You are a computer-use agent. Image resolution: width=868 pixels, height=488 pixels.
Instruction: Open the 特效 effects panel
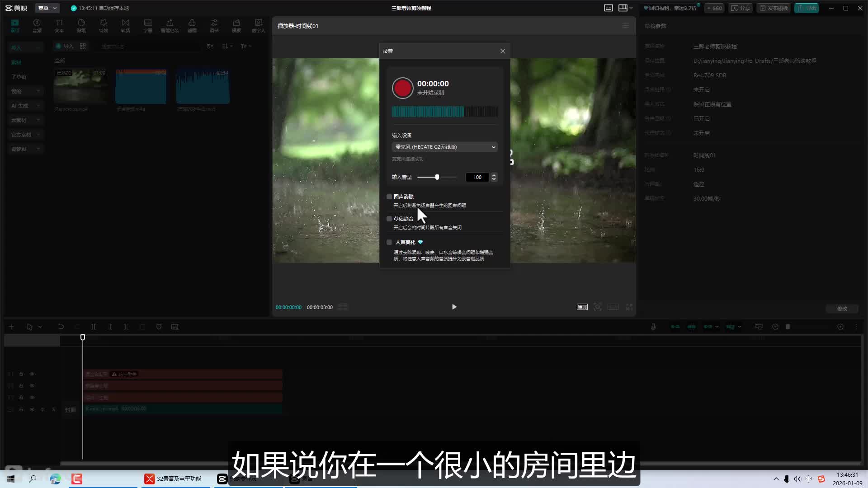[x=104, y=26]
